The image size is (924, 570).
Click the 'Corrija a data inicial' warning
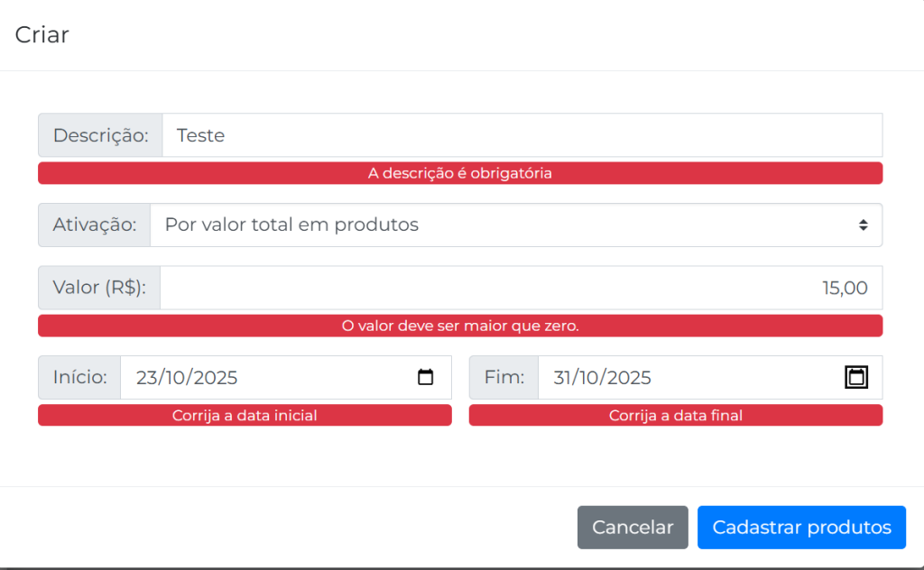(245, 416)
